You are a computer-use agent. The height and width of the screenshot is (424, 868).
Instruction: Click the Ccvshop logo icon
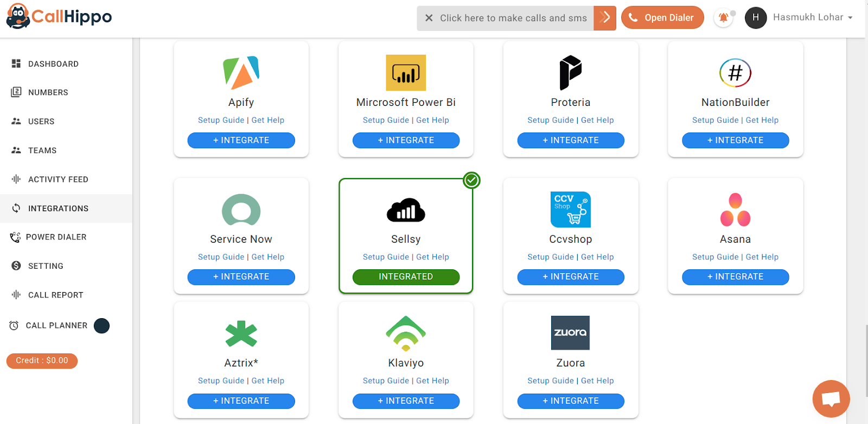570,209
